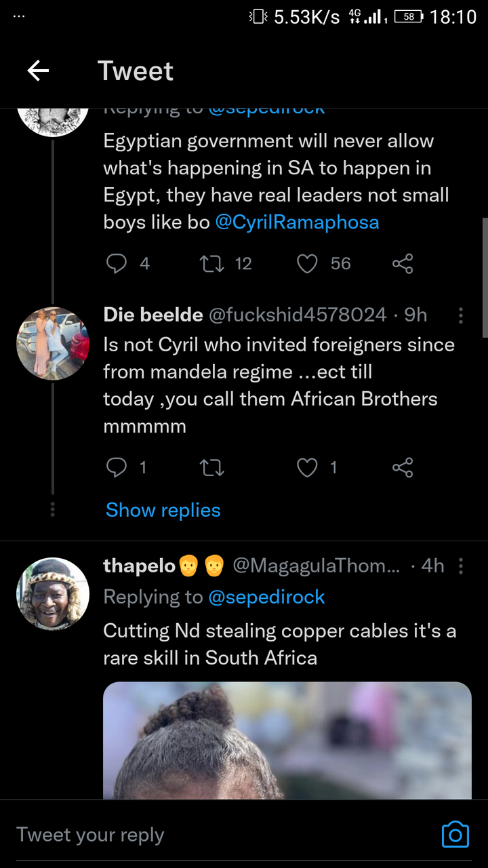Open comments on the Egyptian government tweet
Image resolution: width=488 pixels, height=868 pixels.
point(117,263)
